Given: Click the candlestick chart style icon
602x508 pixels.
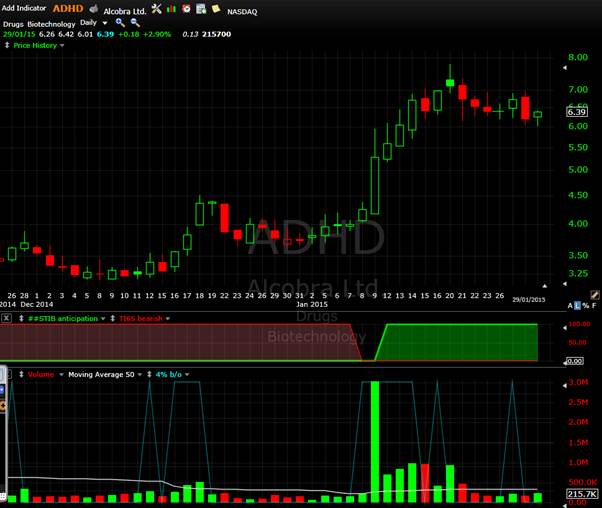Looking at the screenshot, I should [x=171, y=9].
